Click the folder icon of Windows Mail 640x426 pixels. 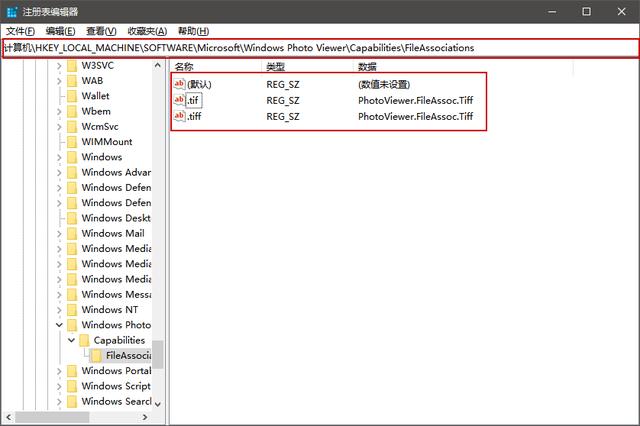coord(72,233)
